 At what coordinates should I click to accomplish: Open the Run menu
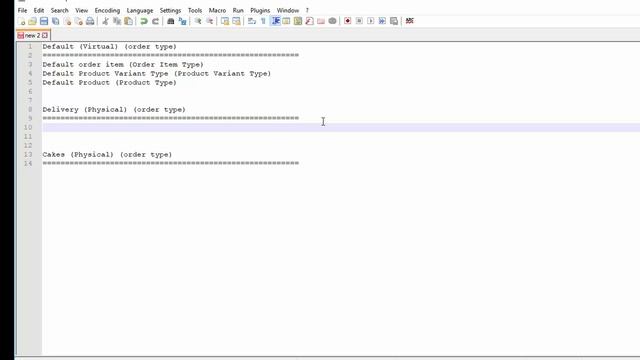238,10
